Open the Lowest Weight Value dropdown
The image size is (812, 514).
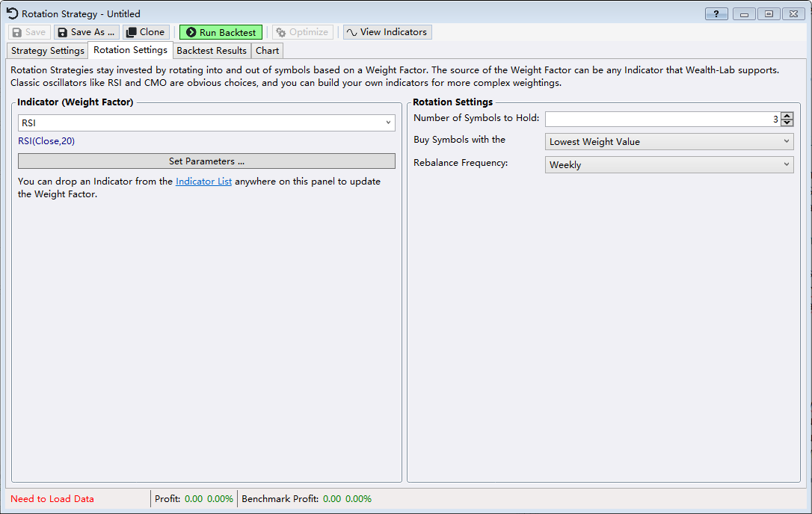(x=668, y=141)
